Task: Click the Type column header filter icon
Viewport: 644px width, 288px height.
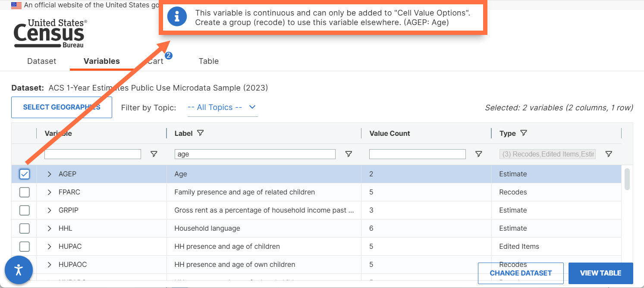Action: (523, 133)
